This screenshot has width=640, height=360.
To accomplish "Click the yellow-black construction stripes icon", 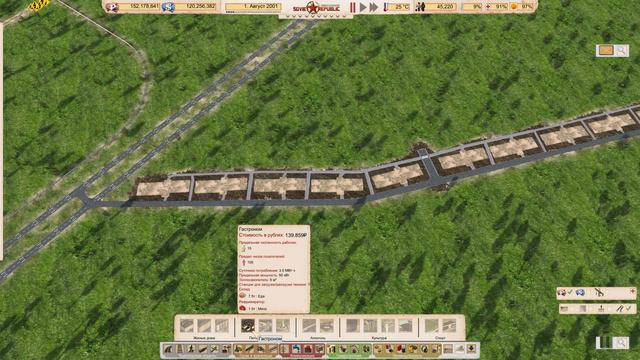I will click(39, 5).
